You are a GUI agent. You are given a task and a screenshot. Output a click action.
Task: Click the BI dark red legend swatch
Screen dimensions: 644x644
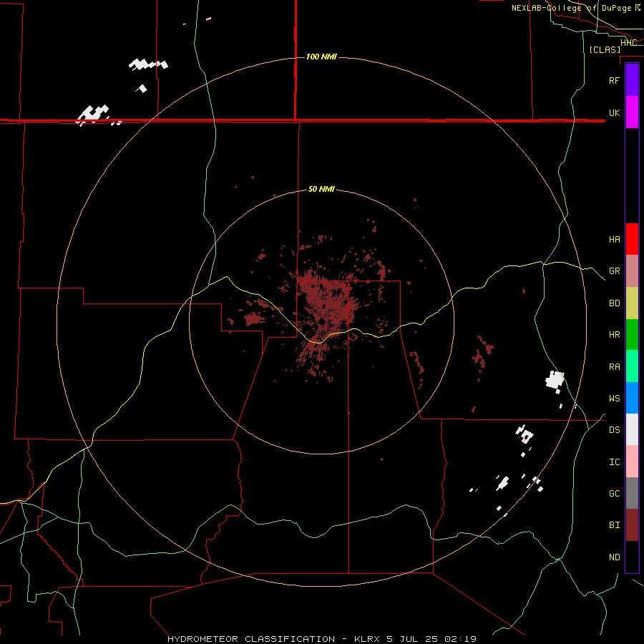click(x=632, y=525)
